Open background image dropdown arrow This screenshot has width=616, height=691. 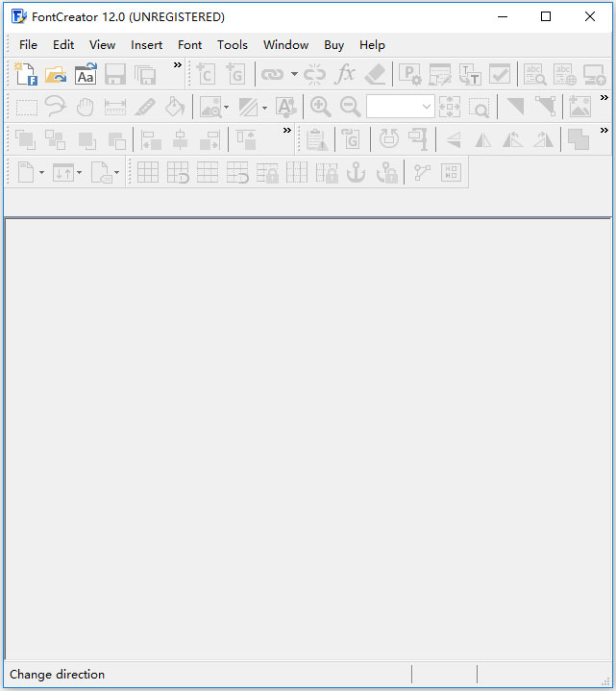coord(227,107)
